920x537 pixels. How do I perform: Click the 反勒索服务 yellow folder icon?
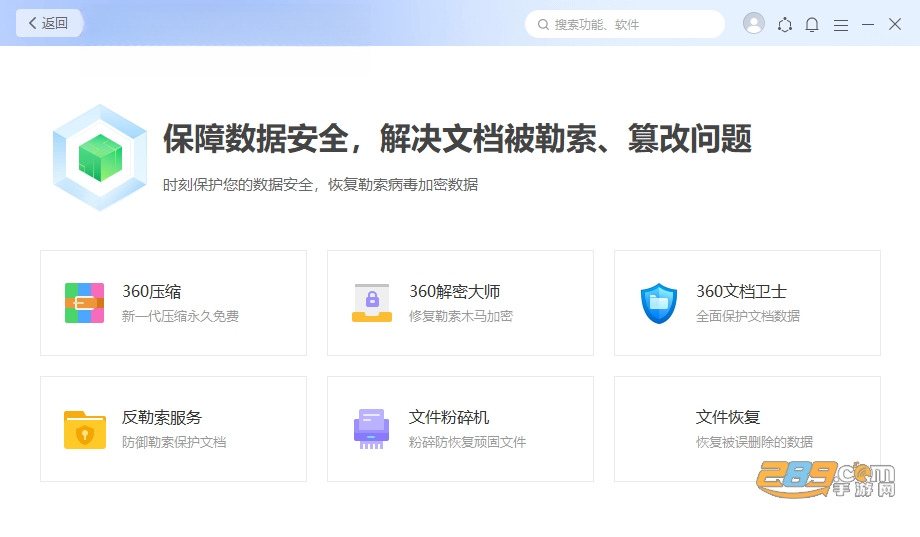click(84, 430)
